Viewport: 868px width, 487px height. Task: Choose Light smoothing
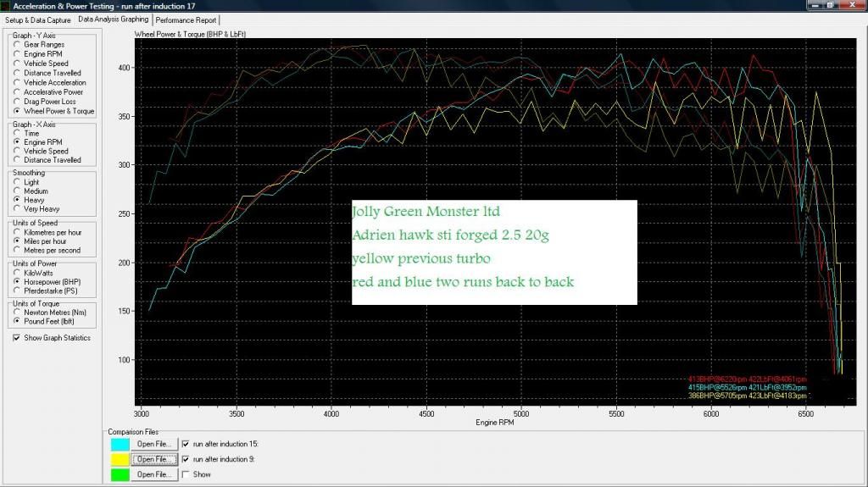[x=16, y=182]
